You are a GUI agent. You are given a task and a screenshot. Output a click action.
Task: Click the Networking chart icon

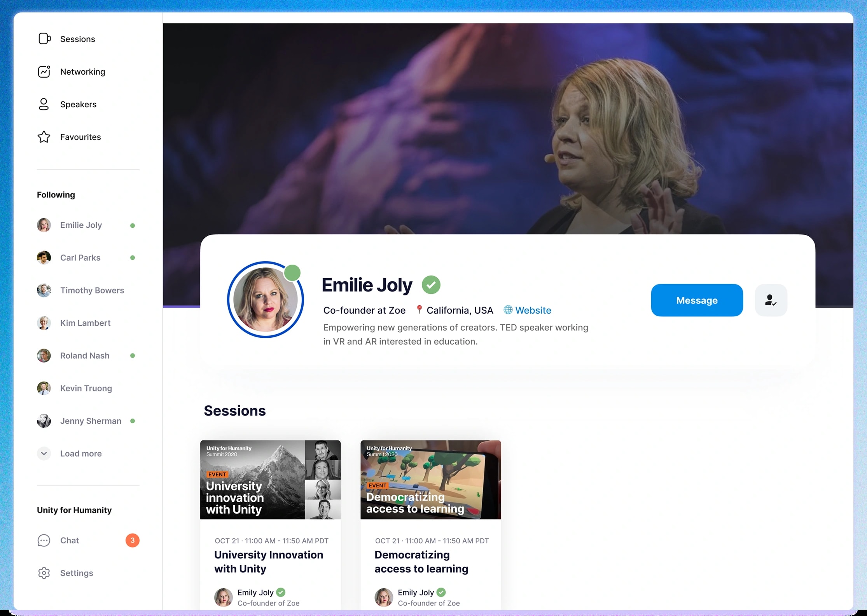[44, 72]
